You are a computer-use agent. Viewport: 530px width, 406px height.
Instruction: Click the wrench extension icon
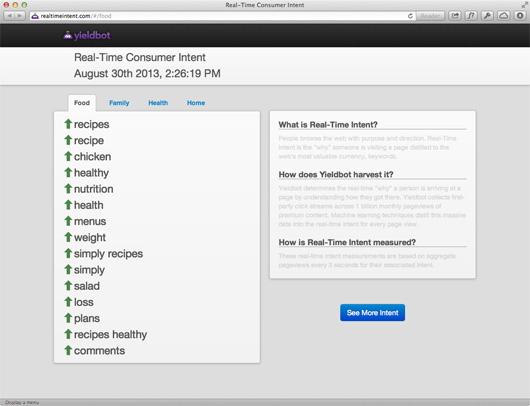point(487,16)
